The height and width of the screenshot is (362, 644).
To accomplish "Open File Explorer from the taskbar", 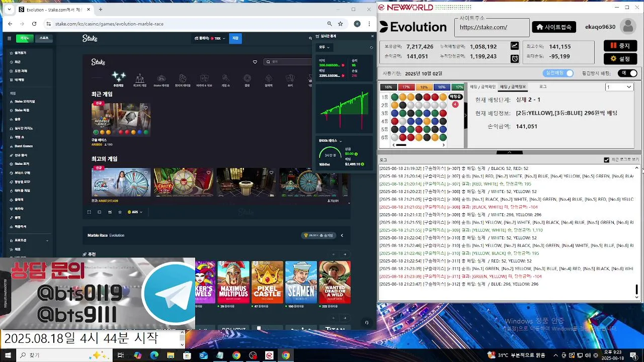I will [x=171, y=355].
